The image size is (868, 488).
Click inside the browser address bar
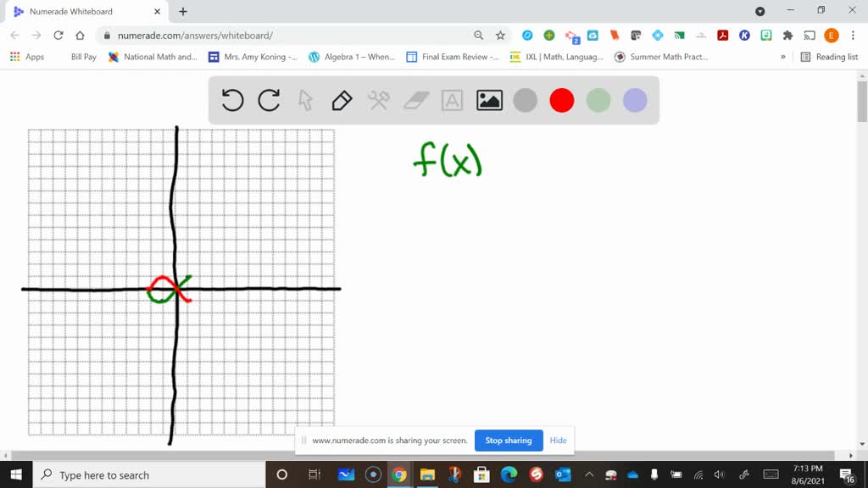coord(254,36)
